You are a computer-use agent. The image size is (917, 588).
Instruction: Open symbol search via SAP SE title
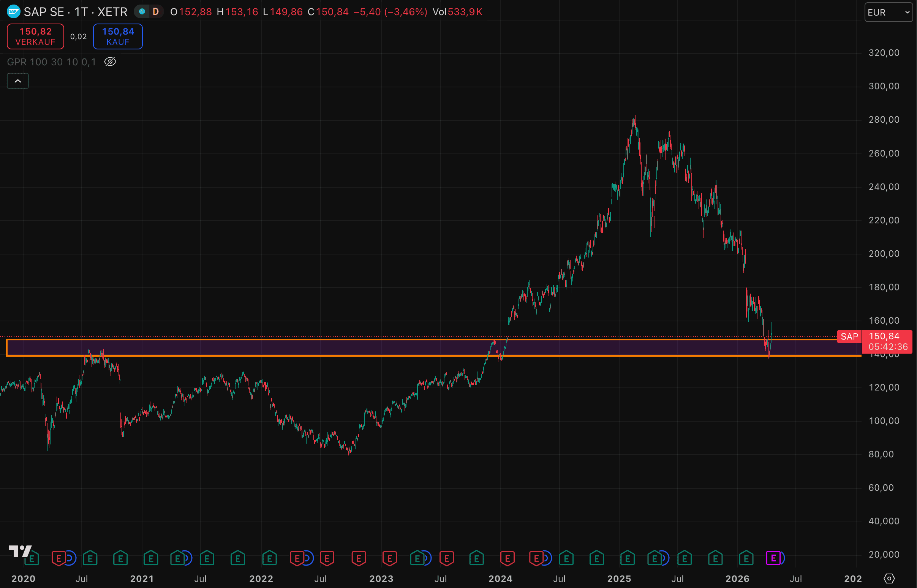(x=44, y=12)
